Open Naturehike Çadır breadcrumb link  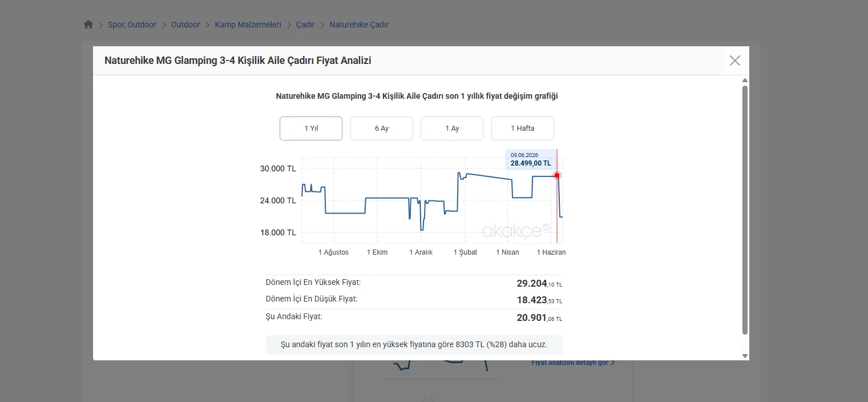[x=359, y=25]
